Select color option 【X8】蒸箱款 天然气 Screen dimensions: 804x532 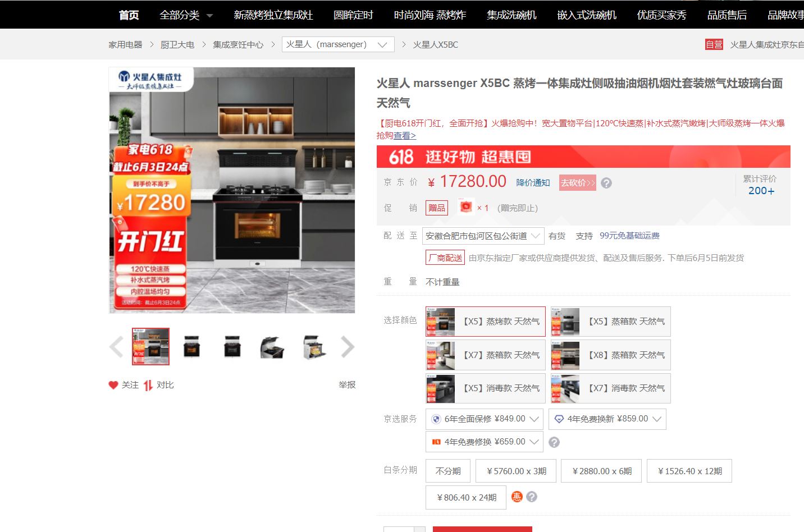point(611,355)
